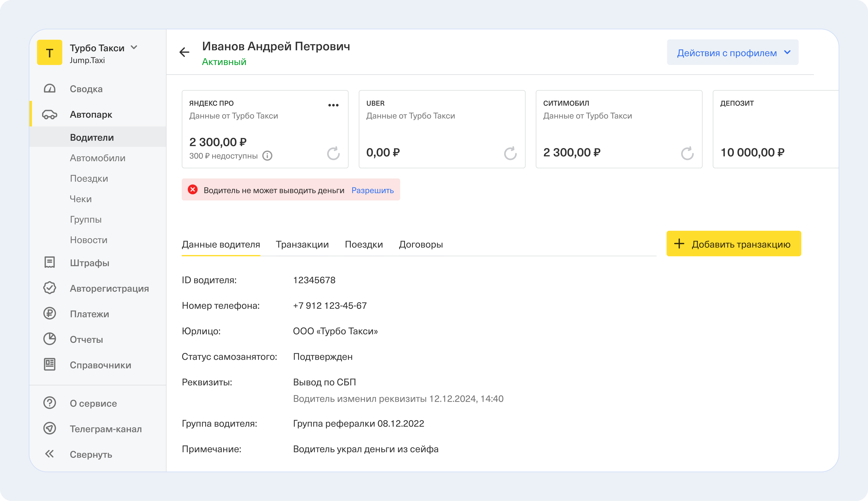Viewport: 868px width, 501px height.
Task: Open Отчеты from the sidebar
Action: [x=86, y=339]
